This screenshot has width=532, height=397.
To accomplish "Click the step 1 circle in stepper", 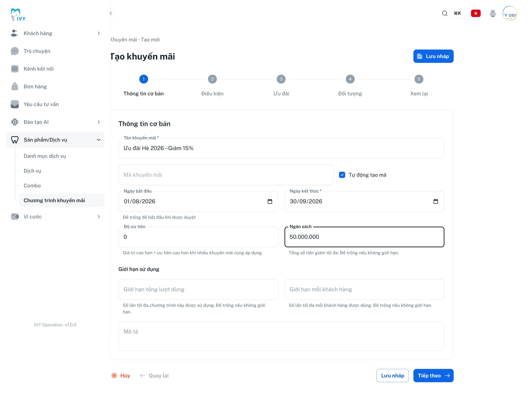I will click(144, 79).
